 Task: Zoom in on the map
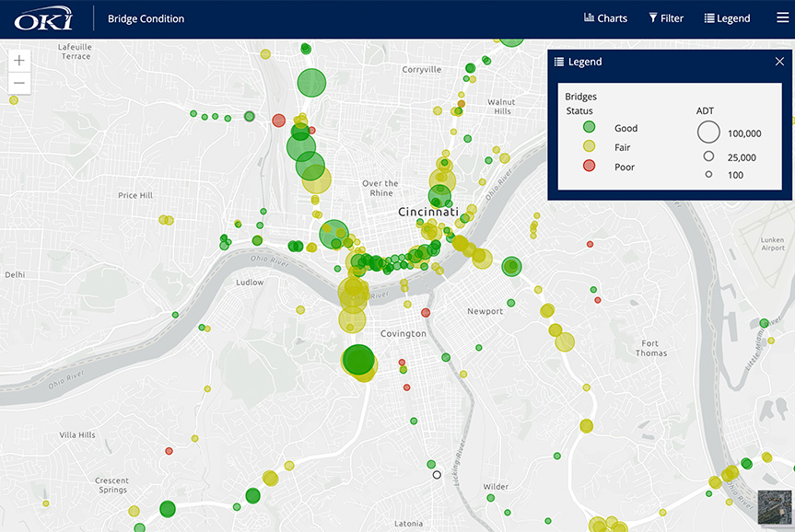tap(19, 60)
